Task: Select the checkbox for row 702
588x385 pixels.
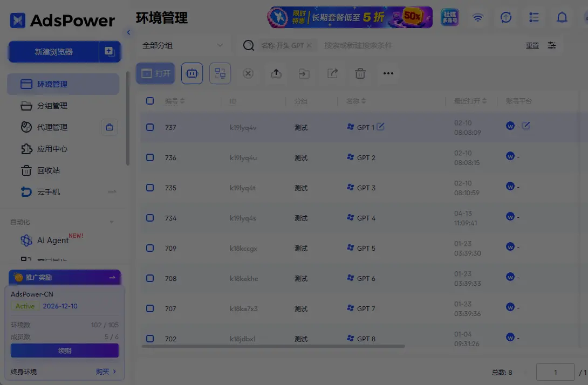Action: coord(150,339)
